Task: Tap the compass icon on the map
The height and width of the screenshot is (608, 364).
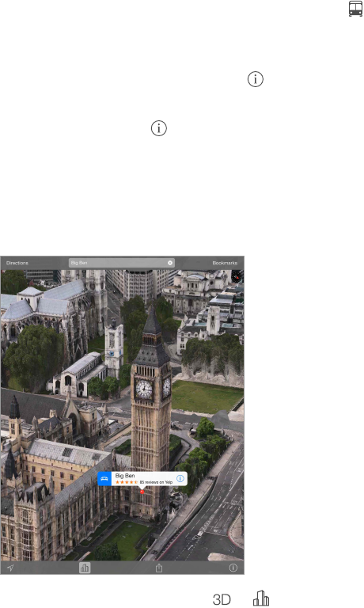Action: (237, 276)
